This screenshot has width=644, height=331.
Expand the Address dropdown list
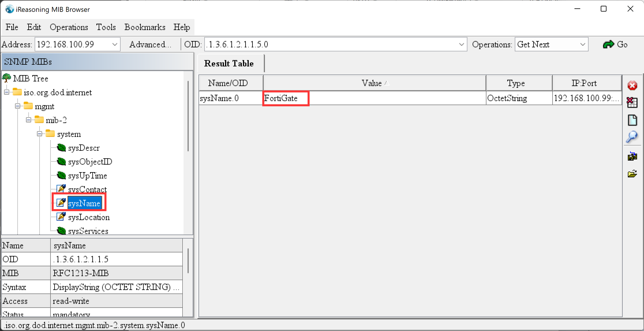tap(115, 44)
